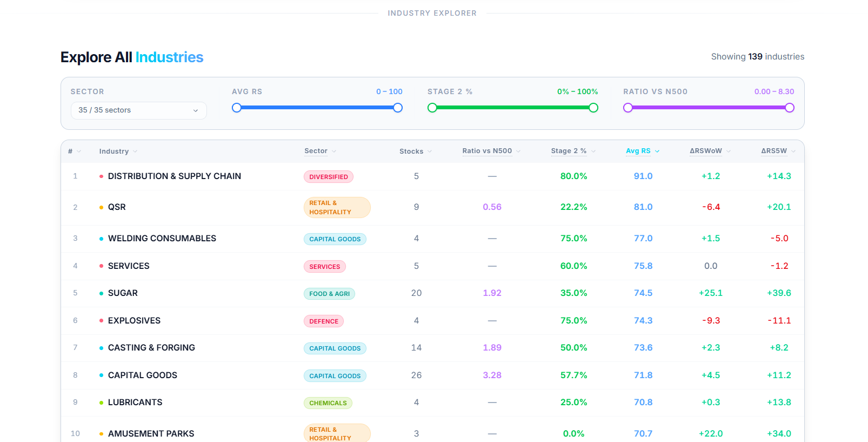Image resolution: width=868 pixels, height=442 pixels.
Task: Open DISTRIBUTION & SUPPLY CHAIN industry
Action: (175, 176)
